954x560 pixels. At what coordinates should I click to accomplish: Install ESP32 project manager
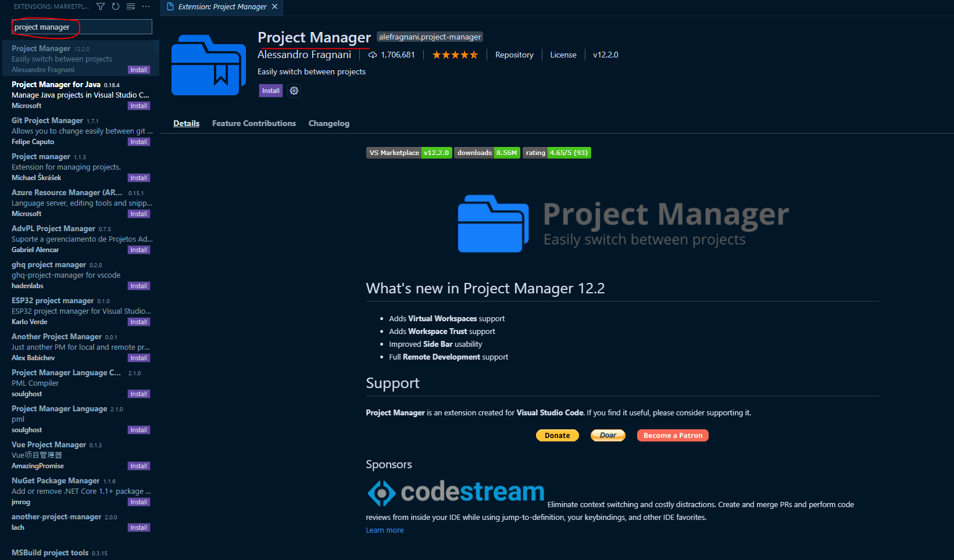point(139,322)
